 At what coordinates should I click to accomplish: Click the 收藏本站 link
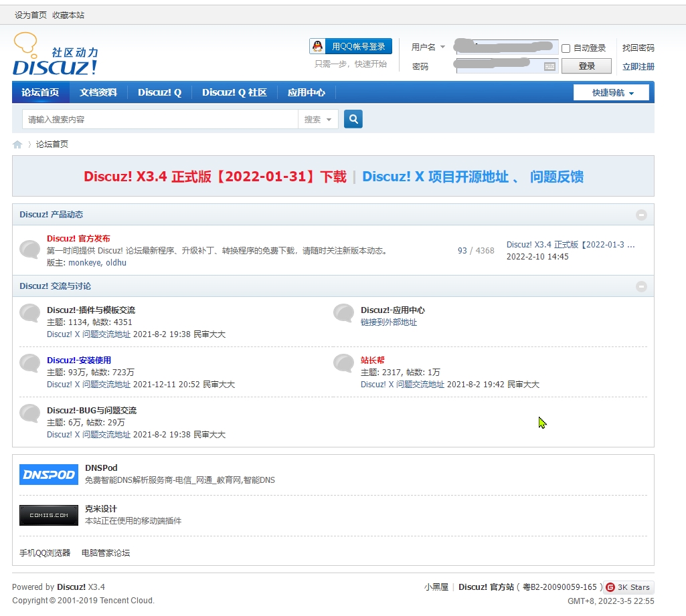pyautogui.click(x=68, y=15)
